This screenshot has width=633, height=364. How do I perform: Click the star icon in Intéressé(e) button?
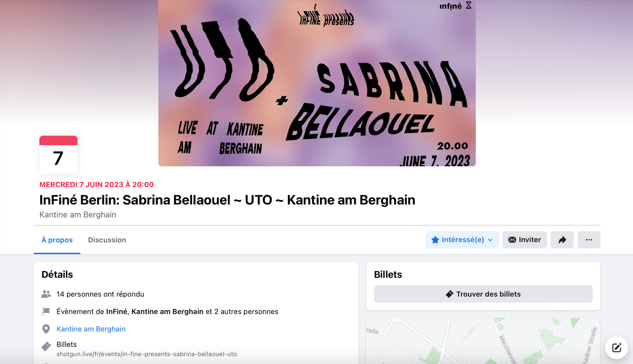point(435,240)
